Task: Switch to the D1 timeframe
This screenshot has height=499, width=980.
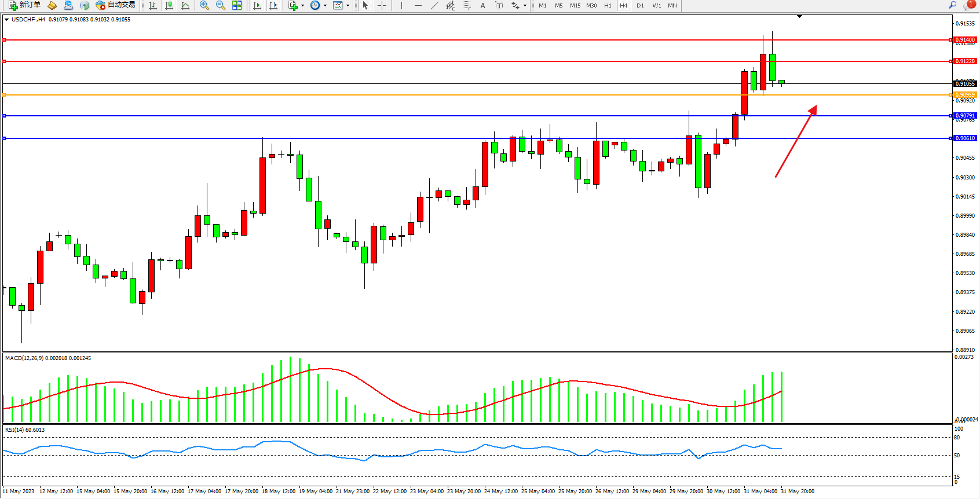Action: 640,5
